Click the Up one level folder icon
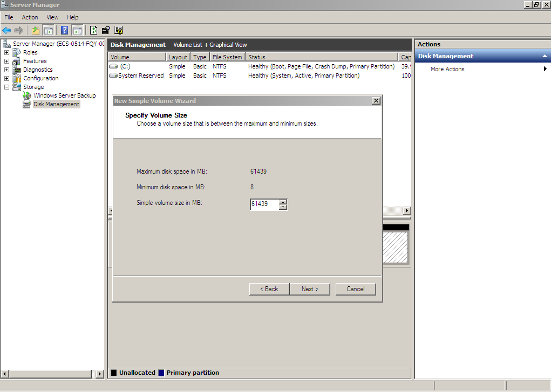 tap(36, 30)
